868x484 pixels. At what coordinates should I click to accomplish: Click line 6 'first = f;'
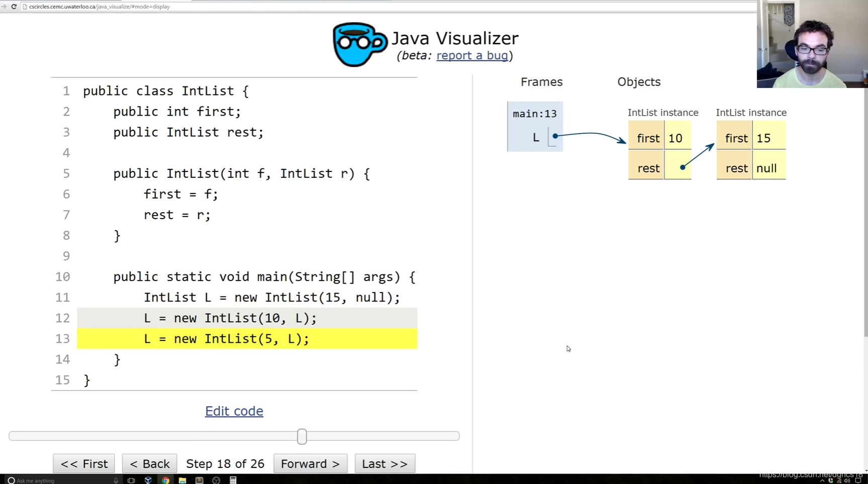pos(181,194)
